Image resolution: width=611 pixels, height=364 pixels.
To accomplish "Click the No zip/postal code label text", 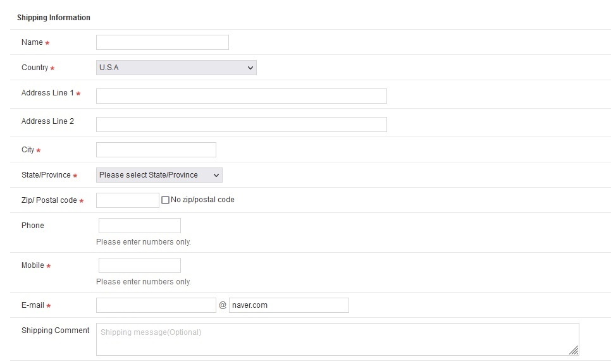I will pyautogui.click(x=202, y=200).
